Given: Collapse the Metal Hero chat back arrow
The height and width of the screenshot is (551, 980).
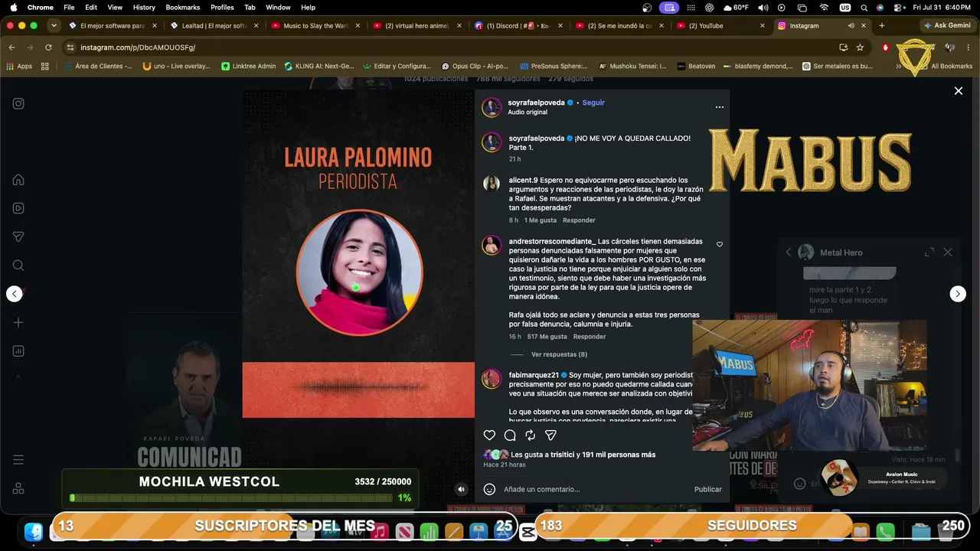Looking at the screenshot, I should (789, 253).
